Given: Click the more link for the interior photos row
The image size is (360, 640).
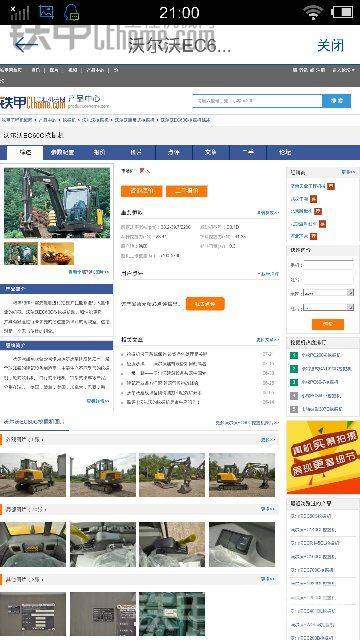Looking at the screenshot, I should [x=268, y=509].
